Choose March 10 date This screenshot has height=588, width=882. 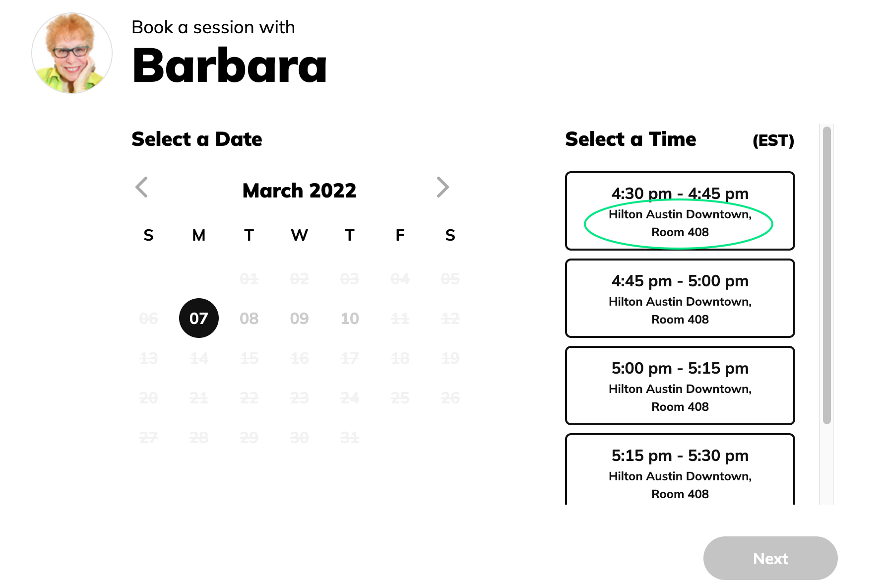(x=350, y=318)
